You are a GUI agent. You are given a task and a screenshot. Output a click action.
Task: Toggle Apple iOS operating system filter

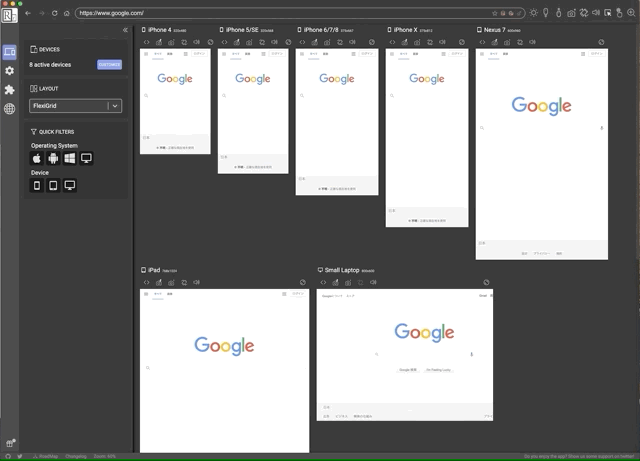click(37, 158)
